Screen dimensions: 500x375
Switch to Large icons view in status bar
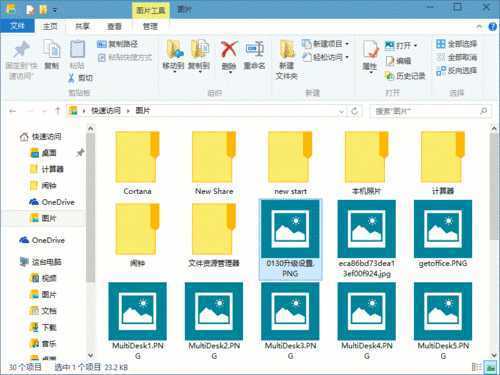[491, 367]
